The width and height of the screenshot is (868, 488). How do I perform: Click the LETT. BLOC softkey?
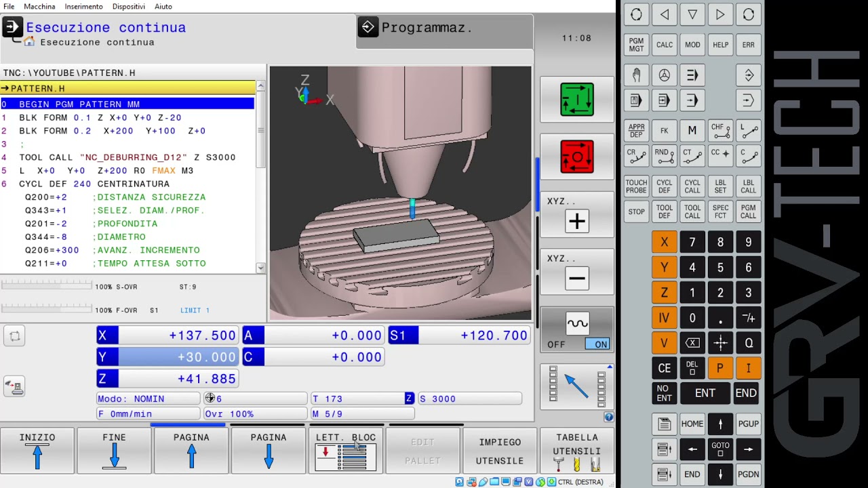click(346, 451)
